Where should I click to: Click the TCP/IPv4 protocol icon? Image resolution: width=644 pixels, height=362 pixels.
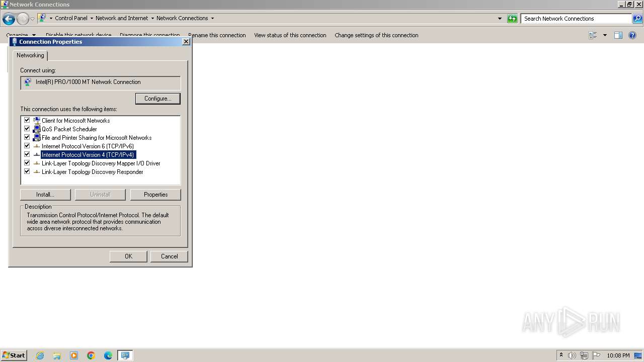coord(37,155)
